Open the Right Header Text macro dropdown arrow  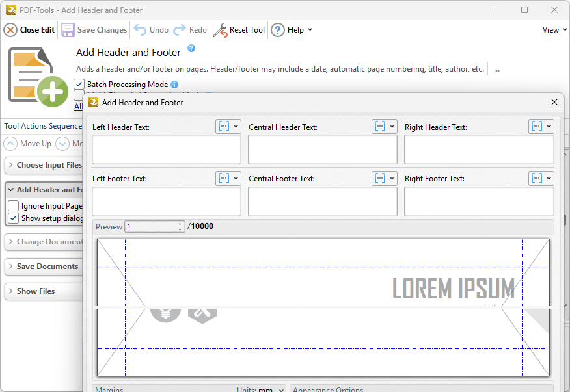coord(549,127)
